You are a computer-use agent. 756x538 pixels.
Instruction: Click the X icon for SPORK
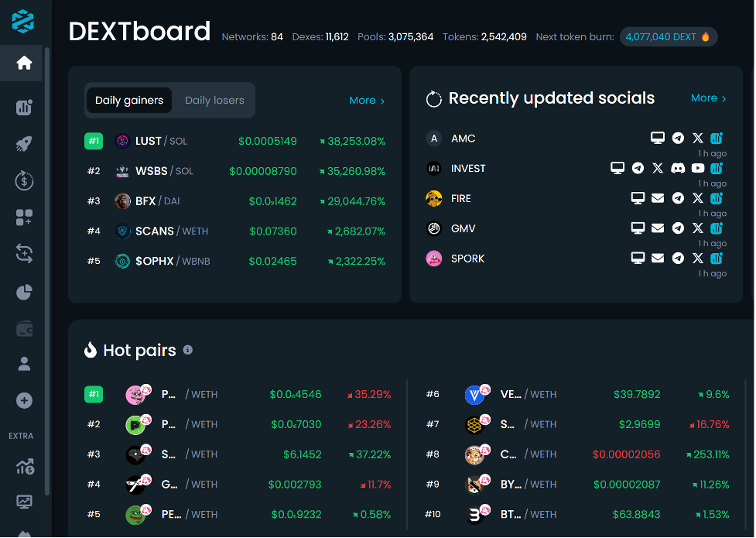698,259
